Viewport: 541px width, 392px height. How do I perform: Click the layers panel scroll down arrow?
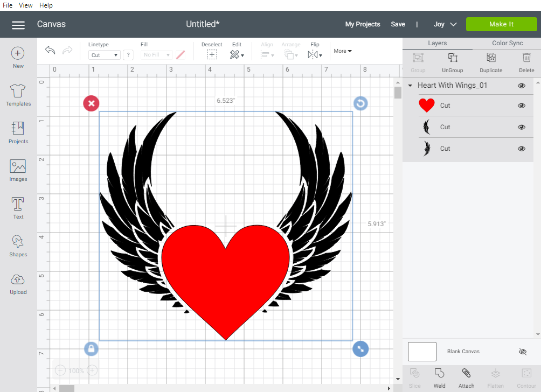click(x=538, y=334)
